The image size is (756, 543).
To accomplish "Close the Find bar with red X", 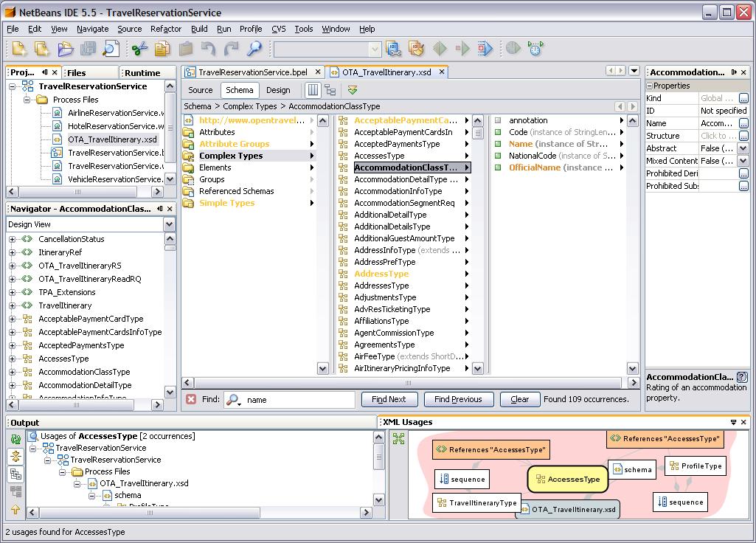I will tap(191, 399).
